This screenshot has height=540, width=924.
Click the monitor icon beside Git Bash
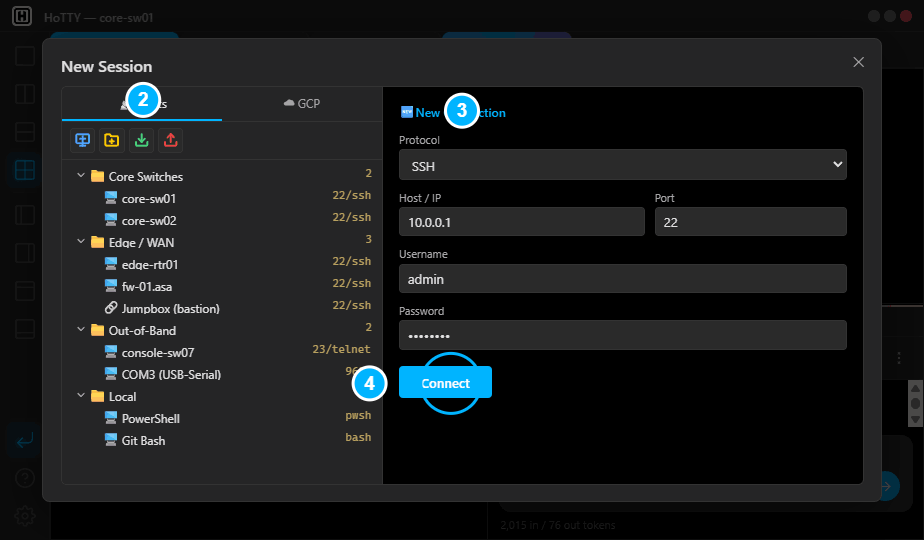click(x=111, y=440)
